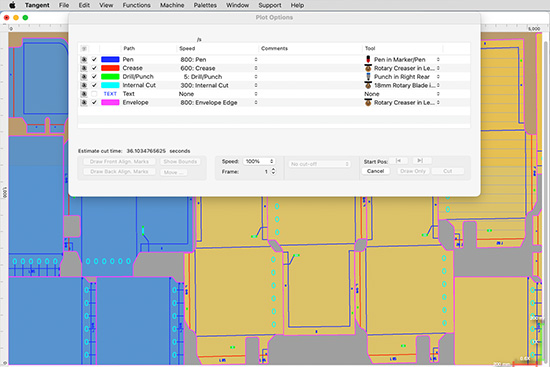Click start position go-to-end icon
The height and width of the screenshot is (367, 550).
point(420,161)
